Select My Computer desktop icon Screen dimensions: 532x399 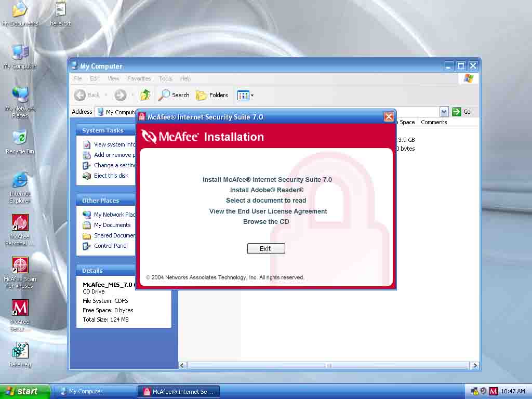pyautogui.click(x=20, y=57)
